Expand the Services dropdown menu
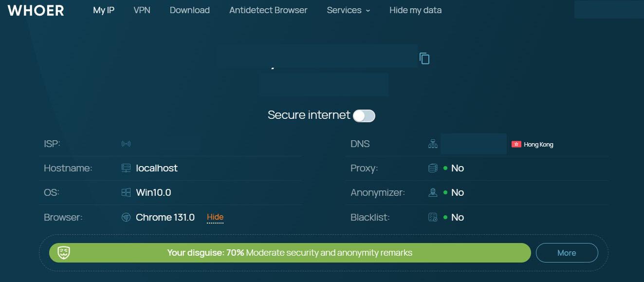The image size is (644, 282). (349, 10)
